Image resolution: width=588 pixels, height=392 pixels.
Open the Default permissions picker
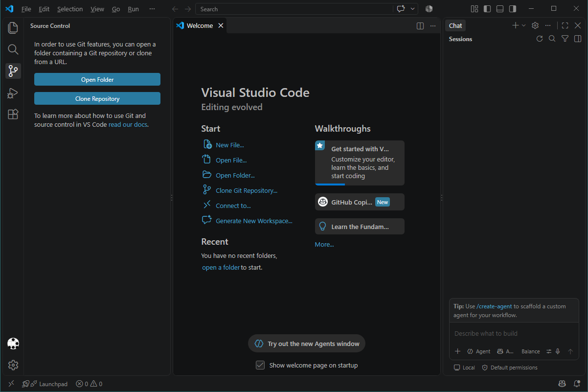click(x=510, y=368)
